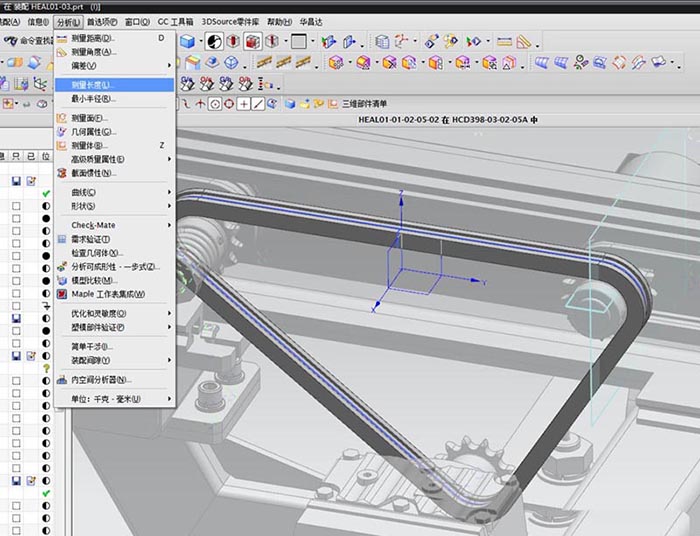Image resolution: width=700 pixels, height=536 pixels.
Task: Open the dropdown arrow beside the shaded cube icon
Action: point(200,42)
